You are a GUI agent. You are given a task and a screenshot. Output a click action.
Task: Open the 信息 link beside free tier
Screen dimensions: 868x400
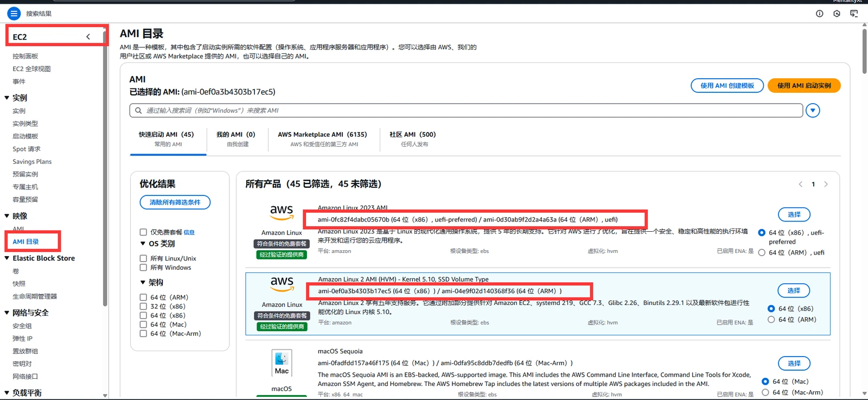189,232
